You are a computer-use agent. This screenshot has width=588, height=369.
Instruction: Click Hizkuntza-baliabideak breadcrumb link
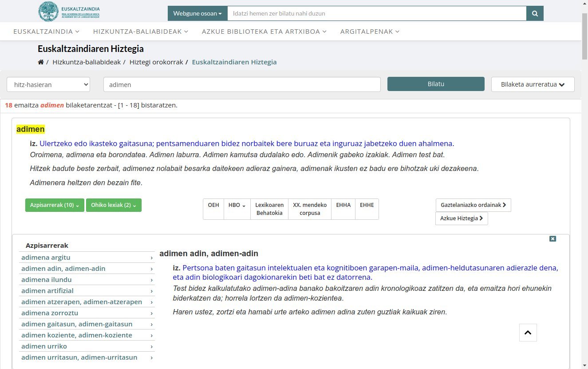tap(87, 62)
